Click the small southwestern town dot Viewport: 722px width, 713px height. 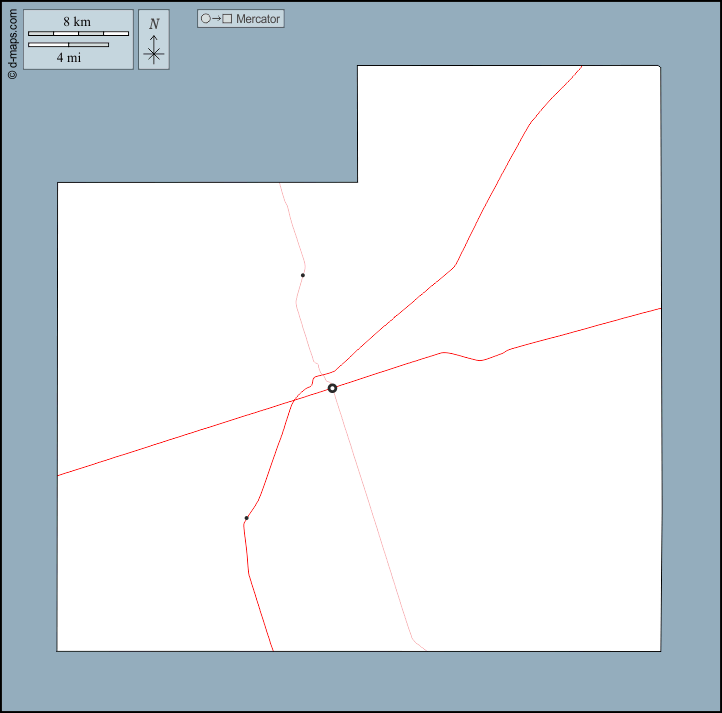[246, 518]
